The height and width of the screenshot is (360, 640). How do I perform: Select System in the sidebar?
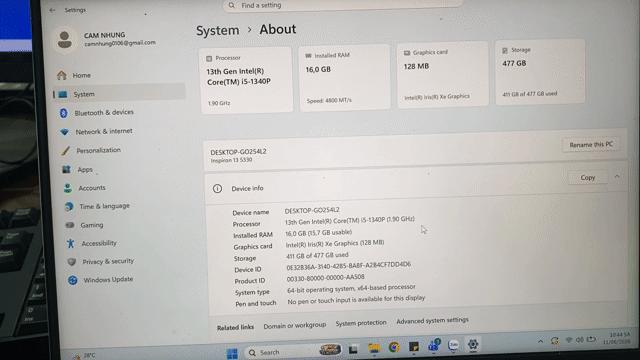119,94
